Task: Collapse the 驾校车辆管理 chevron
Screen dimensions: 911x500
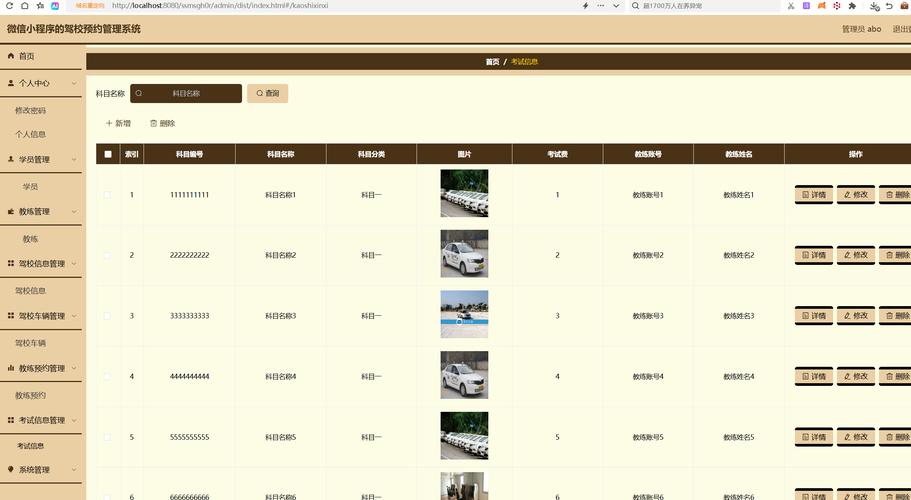Action: click(73, 316)
